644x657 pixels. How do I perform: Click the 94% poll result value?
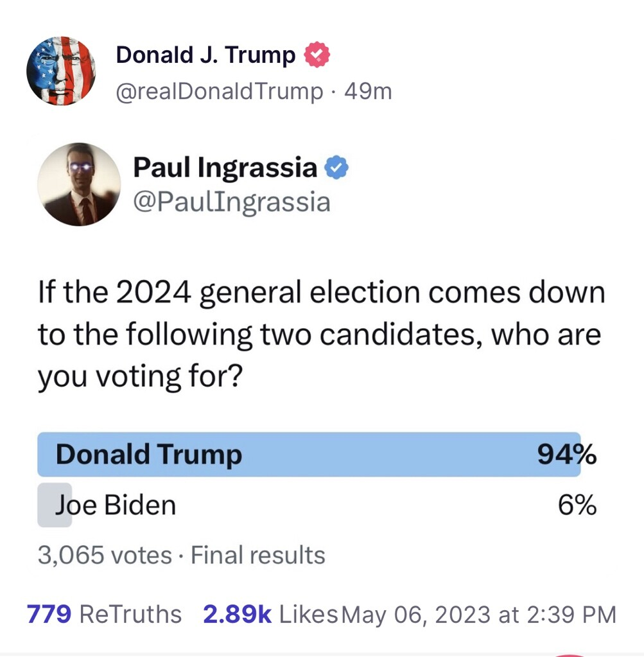coord(567,455)
